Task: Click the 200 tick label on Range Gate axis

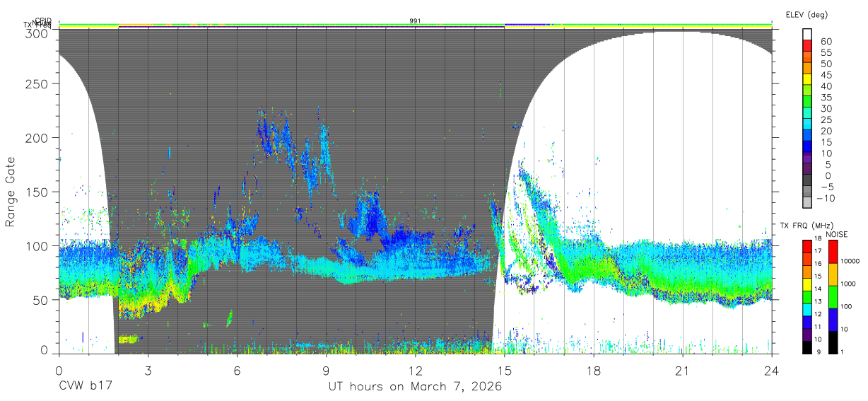Action: (x=38, y=137)
